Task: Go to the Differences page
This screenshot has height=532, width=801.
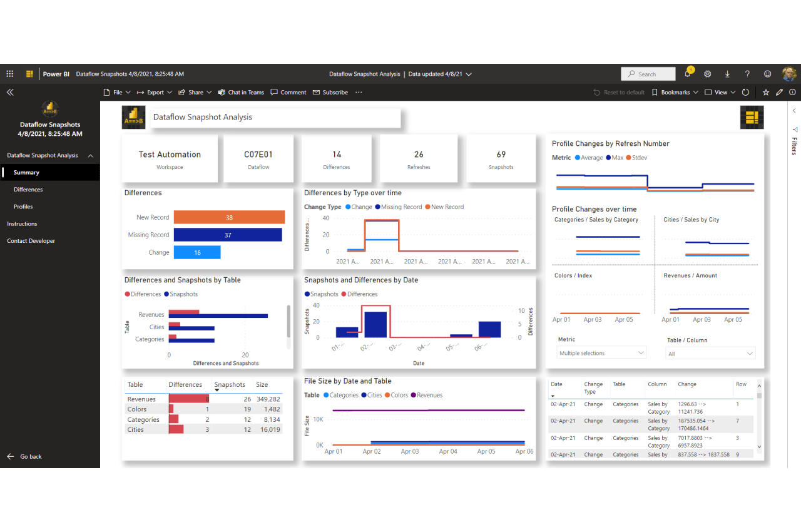Action: 28,190
